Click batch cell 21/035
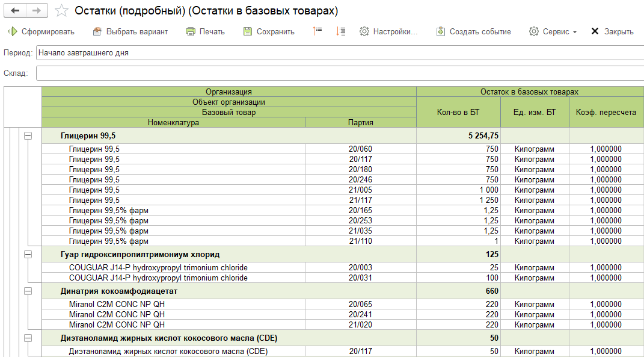The width and height of the screenshot is (644, 357). pyautogui.click(x=361, y=231)
